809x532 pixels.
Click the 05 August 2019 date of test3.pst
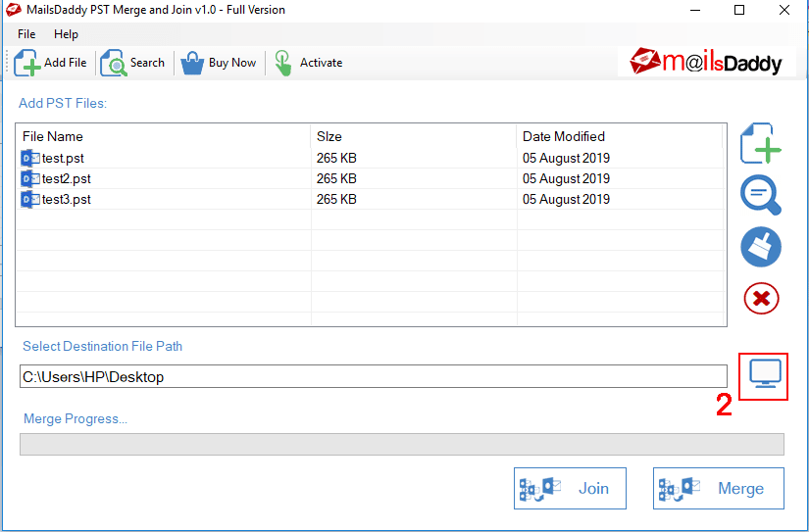pos(566,199)
